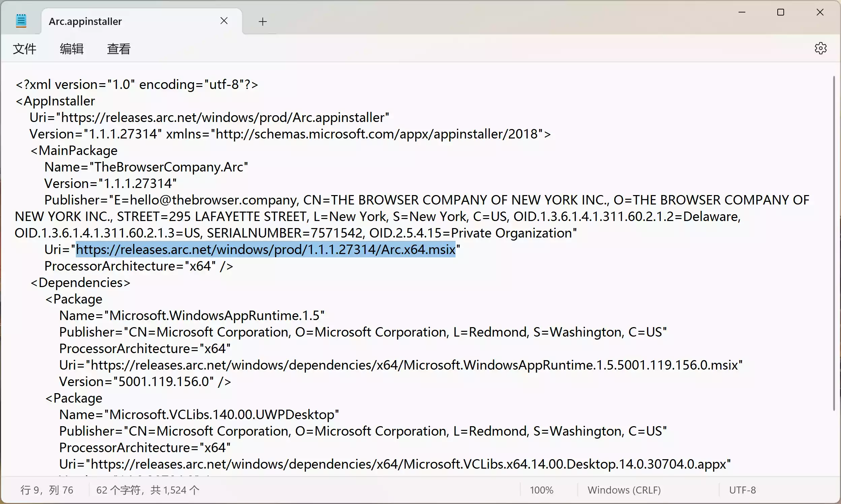Click in the Name="TheBrowserCompany.Arc" line
Viewport: 841px width, 504px height.
[x=146, y=167]
